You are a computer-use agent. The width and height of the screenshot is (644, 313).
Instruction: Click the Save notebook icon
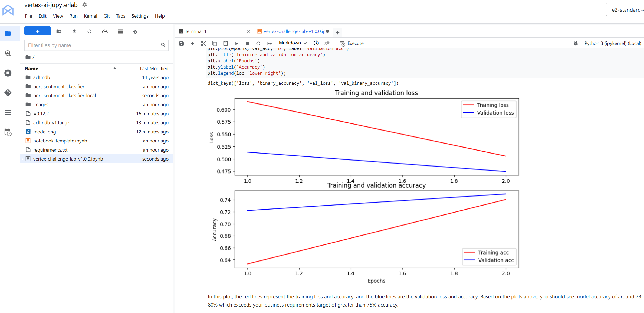point(182,43)
